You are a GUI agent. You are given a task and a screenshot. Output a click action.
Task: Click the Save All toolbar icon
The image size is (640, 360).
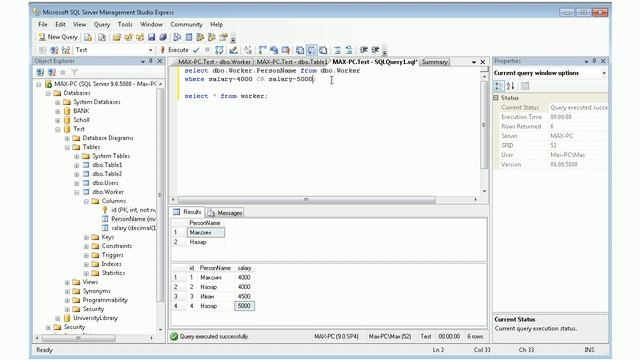tap(163, 37)
